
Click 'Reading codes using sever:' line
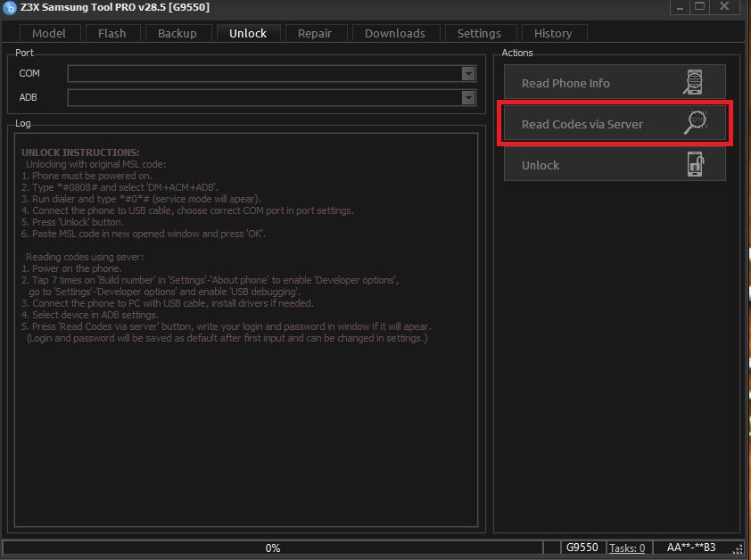85,257
